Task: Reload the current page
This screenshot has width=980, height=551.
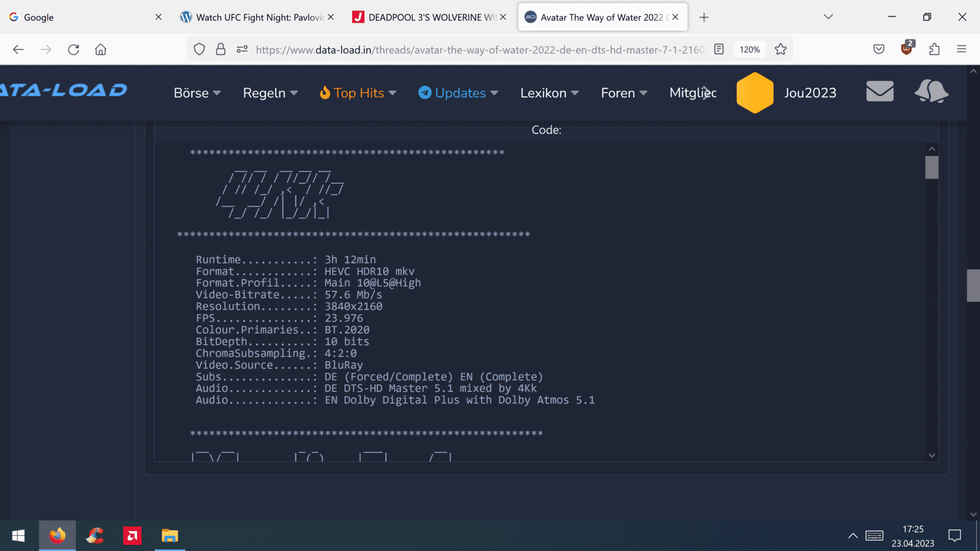Action: [x=73, y=50]
